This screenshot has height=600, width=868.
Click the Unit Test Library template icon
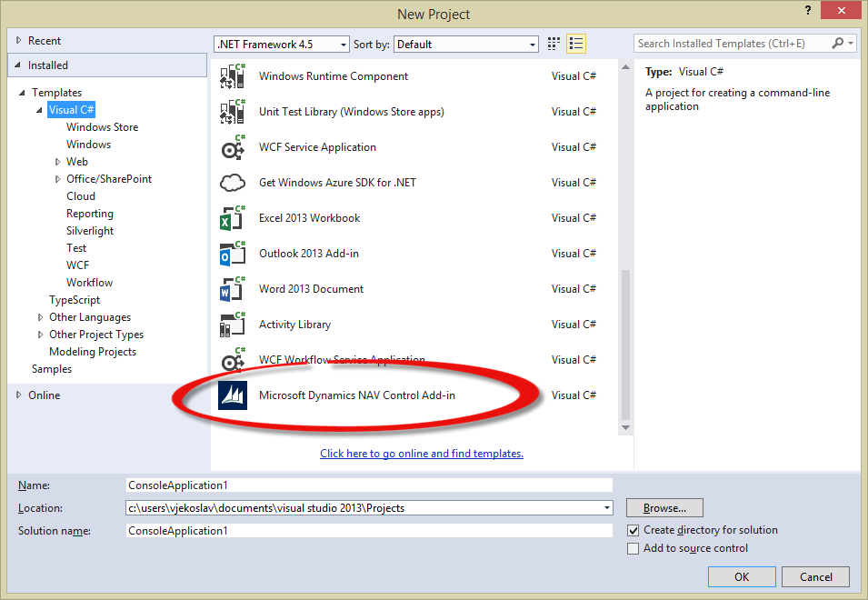233,112
